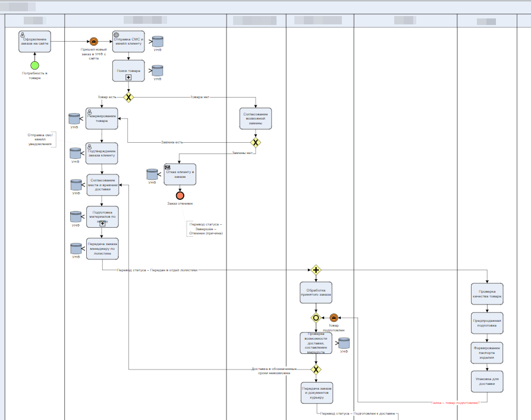531x420 pixels.
Task: Expand the Подготовка материалов по заказу subprocess marker
Action: 102,224
